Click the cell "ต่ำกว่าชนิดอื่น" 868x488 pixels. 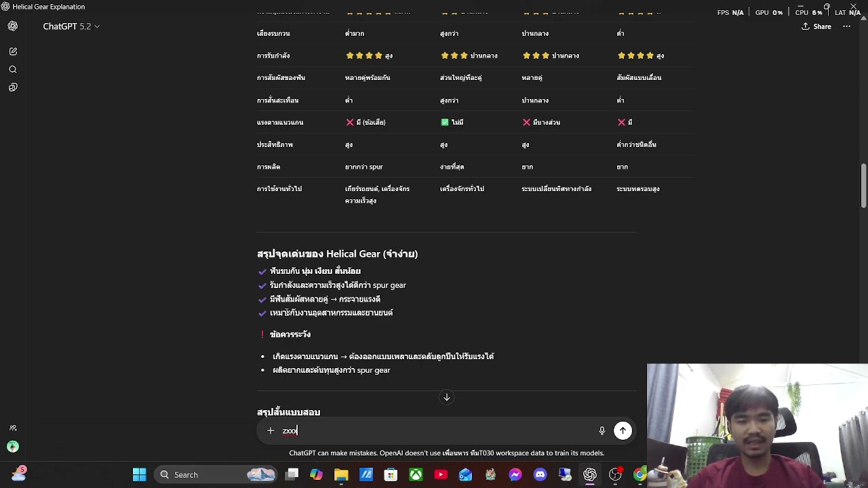pos(636,145)
